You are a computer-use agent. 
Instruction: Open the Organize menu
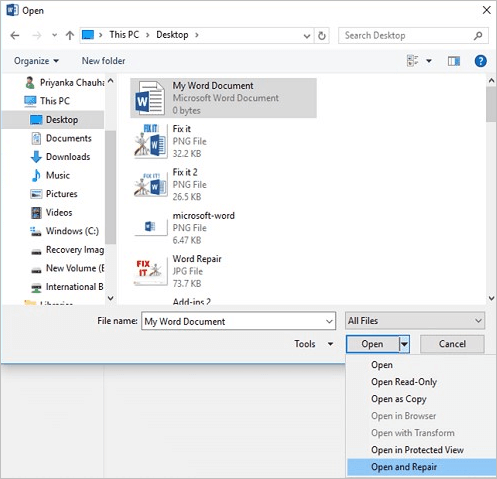point(36,61)
